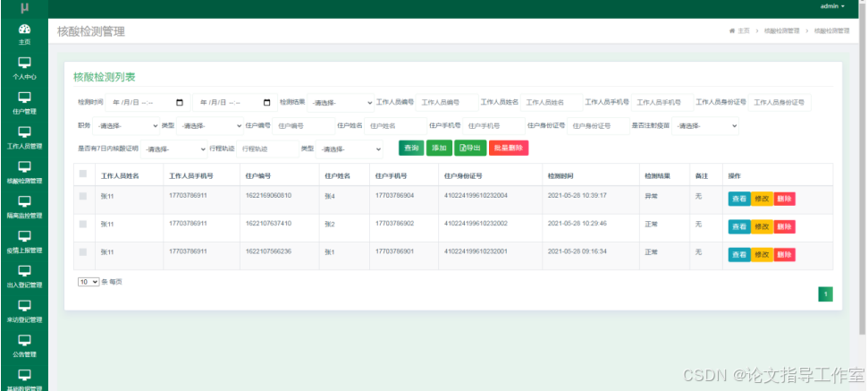This screenshot has width=868, height=391.
Task: Click 修改 for the 张4 row
Action: [762, 199]
